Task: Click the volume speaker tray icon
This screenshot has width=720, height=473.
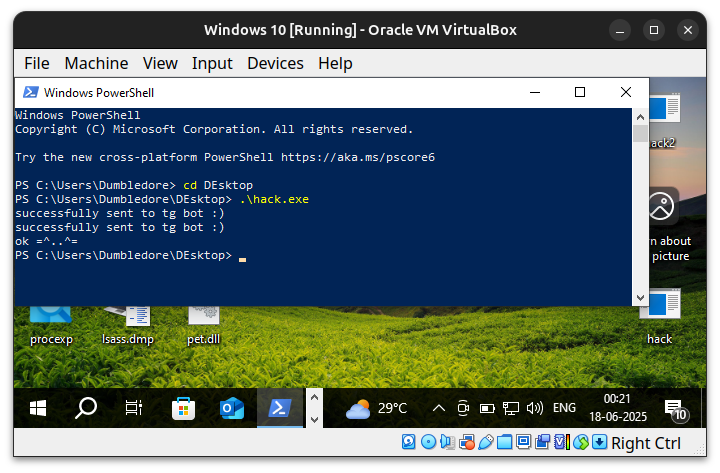Action: coord(534,408)
